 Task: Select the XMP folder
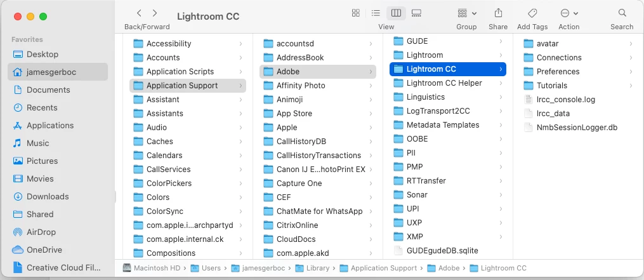point(448,237)
